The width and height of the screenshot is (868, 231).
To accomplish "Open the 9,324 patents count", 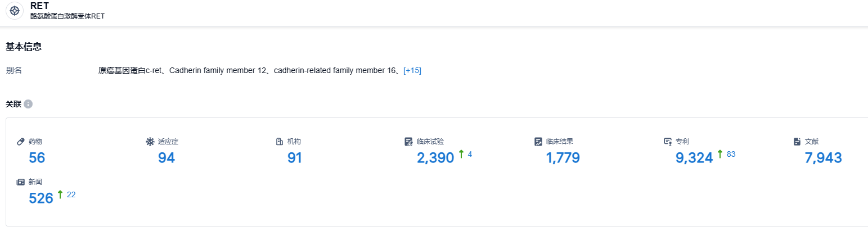I will pos(694,158).
